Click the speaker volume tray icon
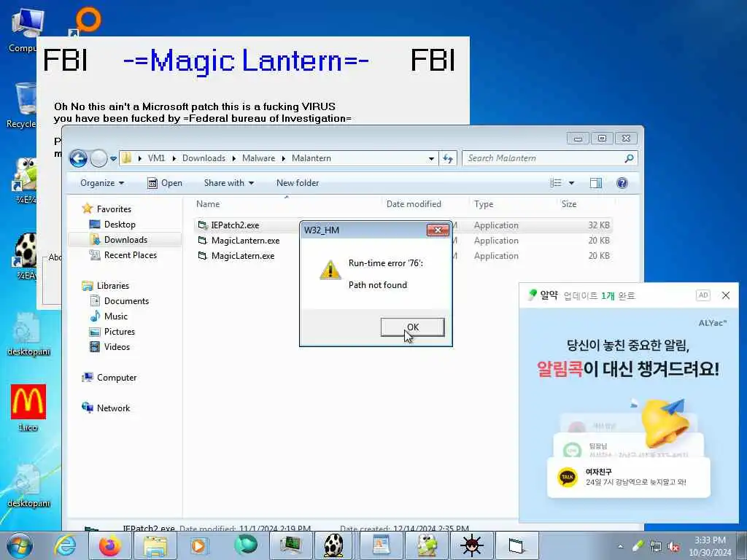 tap(673, 547)
